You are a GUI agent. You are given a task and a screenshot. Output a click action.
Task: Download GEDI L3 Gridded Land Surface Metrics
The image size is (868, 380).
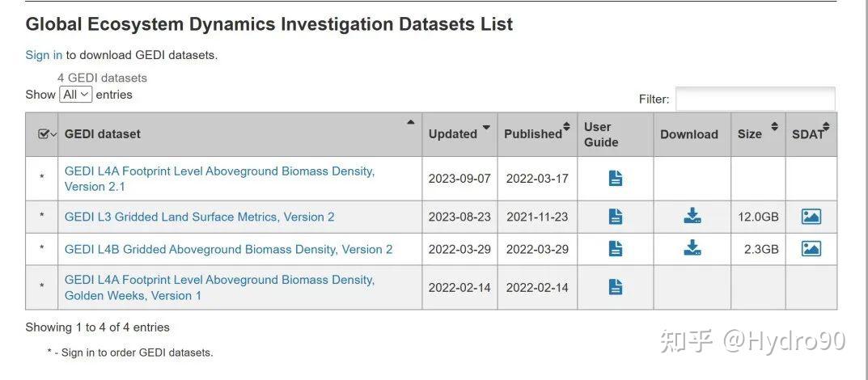692,217
